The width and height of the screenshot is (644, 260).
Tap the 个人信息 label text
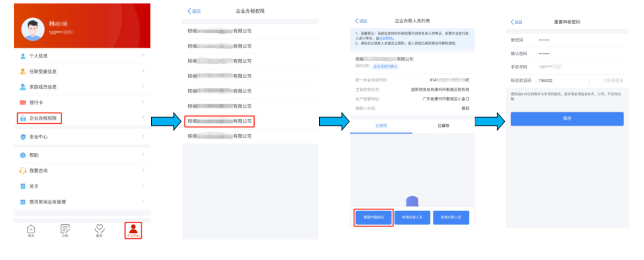pyautogui.click(x=39, y=56)
